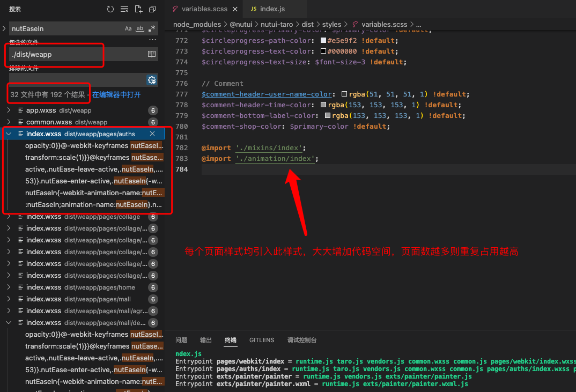Select index.wxss dist/weapp/pages/home row

(x=83, y=287)
